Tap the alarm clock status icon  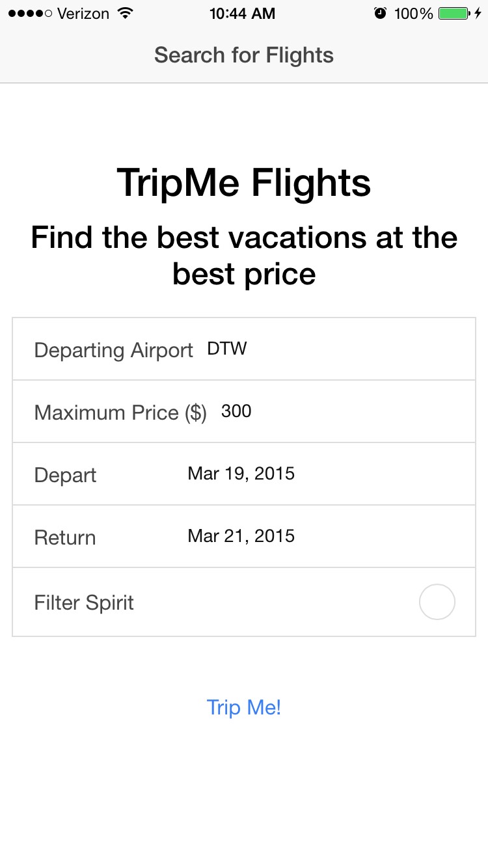[x=381, y=14]
